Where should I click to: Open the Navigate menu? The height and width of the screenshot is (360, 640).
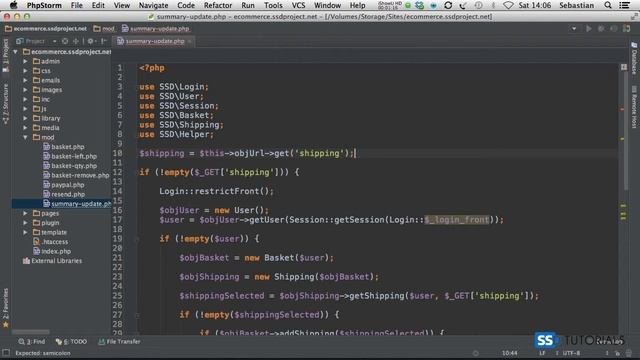153,5
